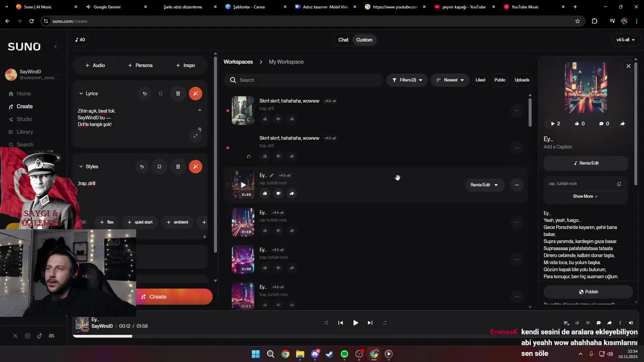
Task: Open Suno's X social link
Action: [x=15, y=336]
